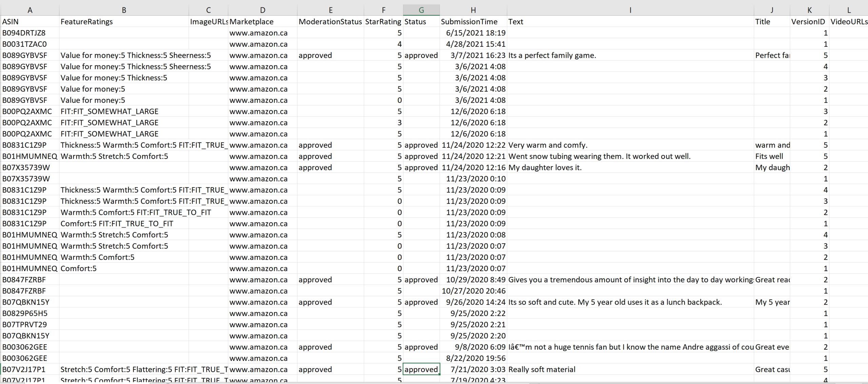Screen dimensions: 868x384
Task: Click the ASIN header cell
Action: [x=30, y=22]
